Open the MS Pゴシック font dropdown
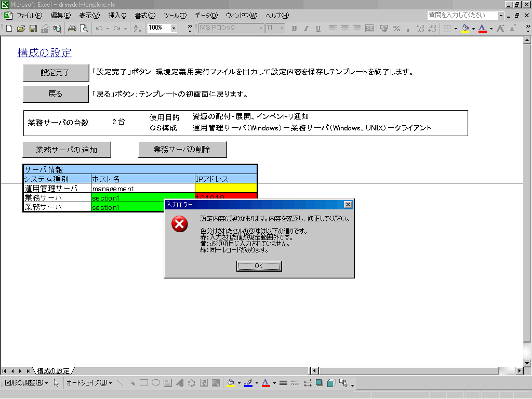The image size is (532, 399). [261, 28]
